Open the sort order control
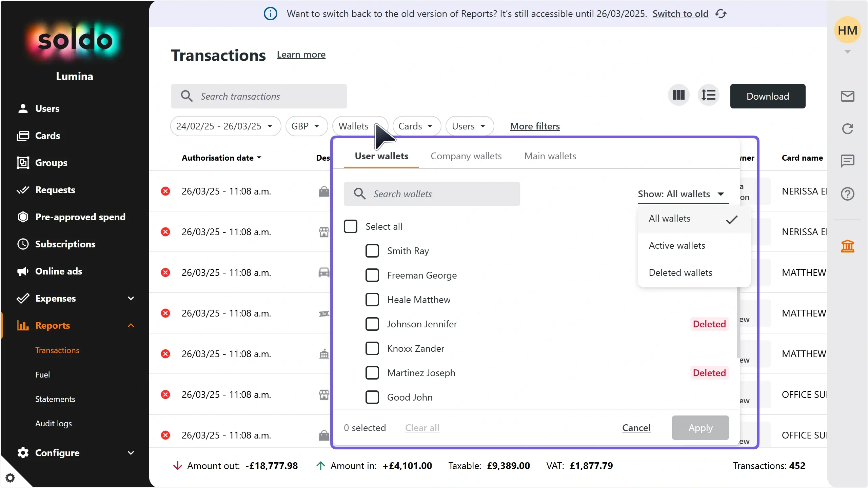 [x=709, y=96]
